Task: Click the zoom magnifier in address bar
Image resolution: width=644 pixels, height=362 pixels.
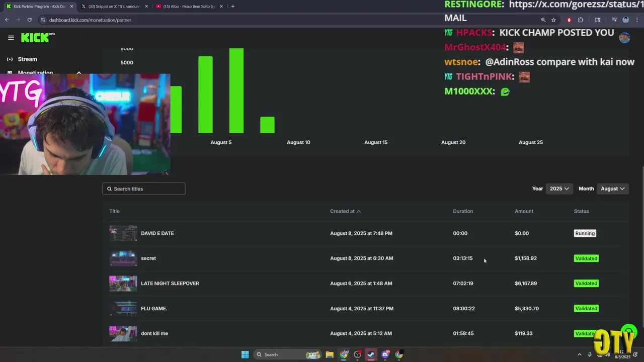Action: (543, 20)
